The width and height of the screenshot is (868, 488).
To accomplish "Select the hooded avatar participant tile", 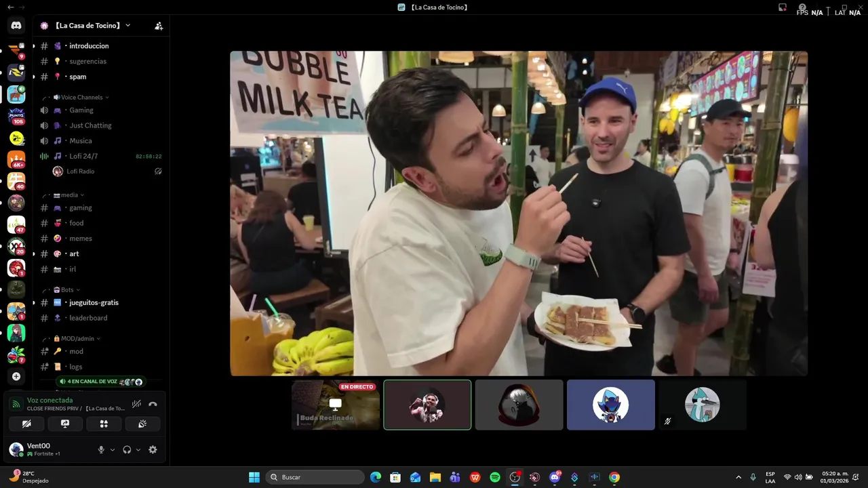I will point(519,405).
